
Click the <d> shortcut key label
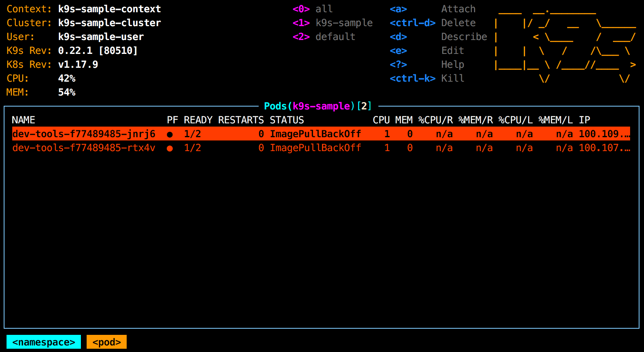coord(398,37)
